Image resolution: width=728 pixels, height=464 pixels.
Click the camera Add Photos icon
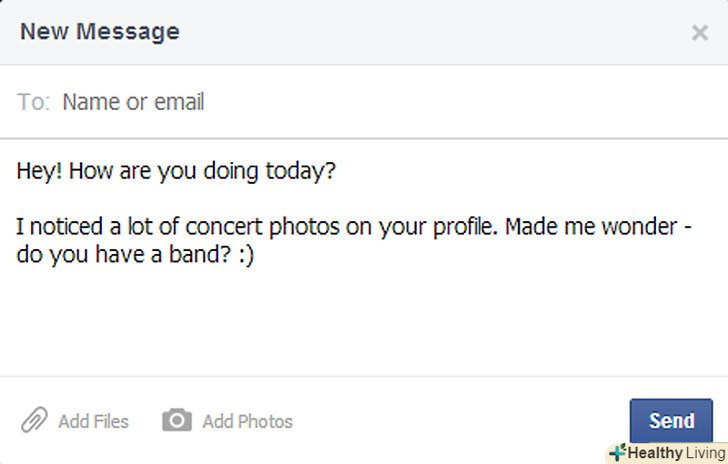[177, 420]
